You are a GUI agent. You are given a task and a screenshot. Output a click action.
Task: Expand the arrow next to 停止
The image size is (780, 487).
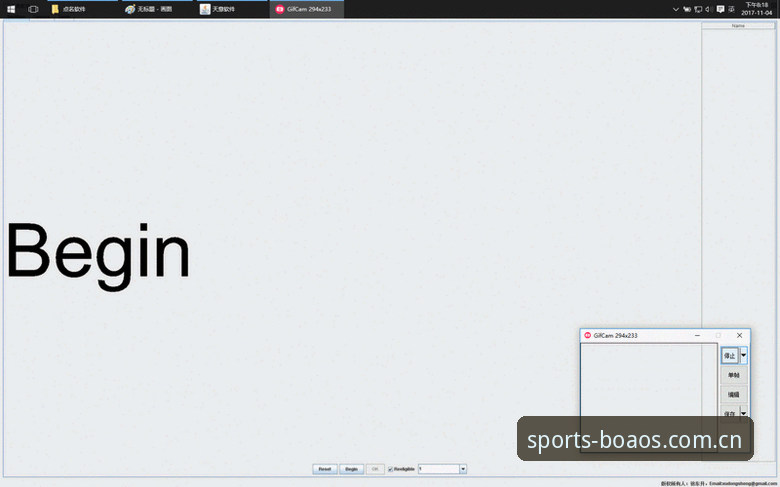point(744,355)
